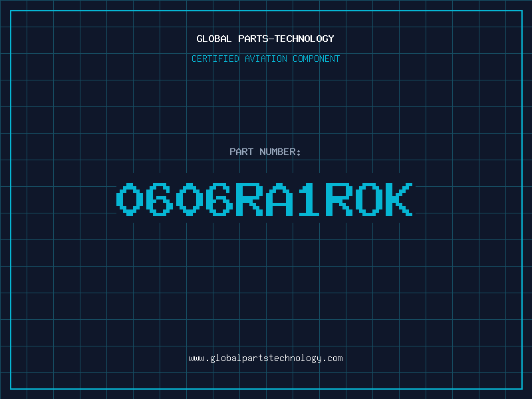Select the word TECHNOLOGY in the heading
The image size is (532, 399).
(305, 39)
